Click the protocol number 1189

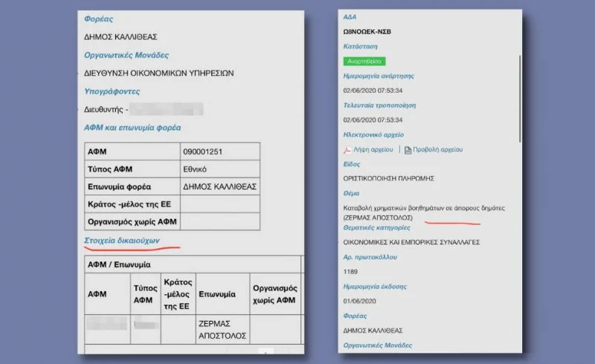[x=352, y=273]
